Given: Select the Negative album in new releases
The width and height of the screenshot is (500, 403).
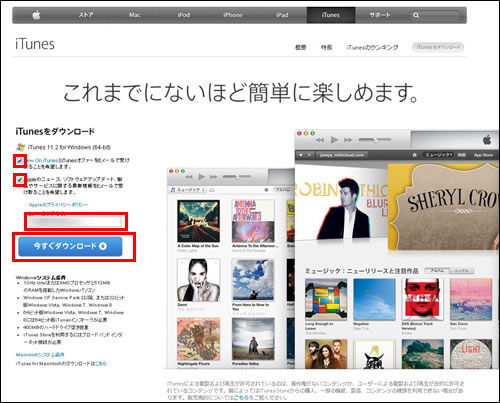Looking at the screenshot, I should pyautogui.click(x=374, y=300).
